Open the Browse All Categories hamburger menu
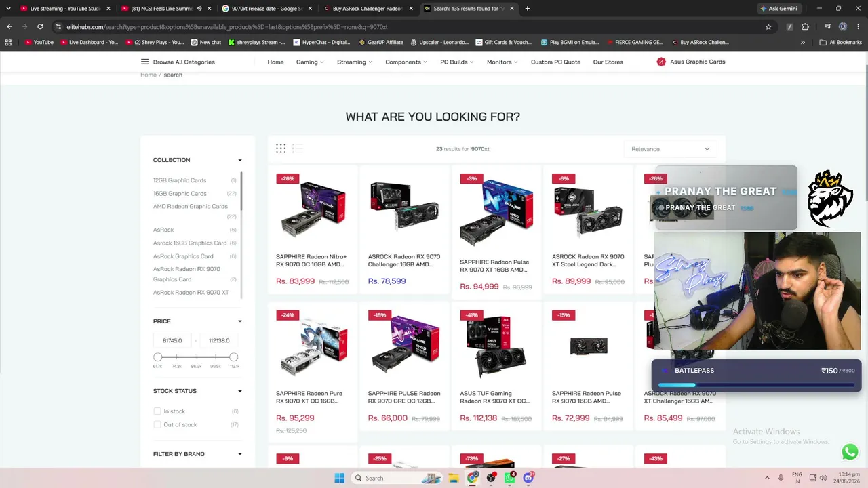 144,62
